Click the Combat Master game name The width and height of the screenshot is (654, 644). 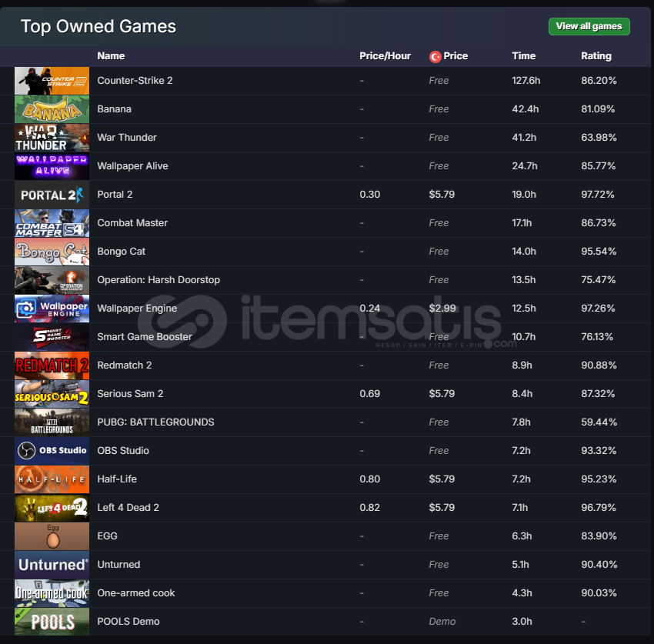tap(132, 222)
